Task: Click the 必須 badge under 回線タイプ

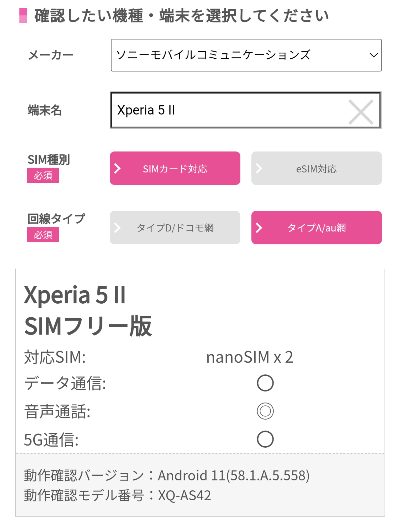Action: 43,235
